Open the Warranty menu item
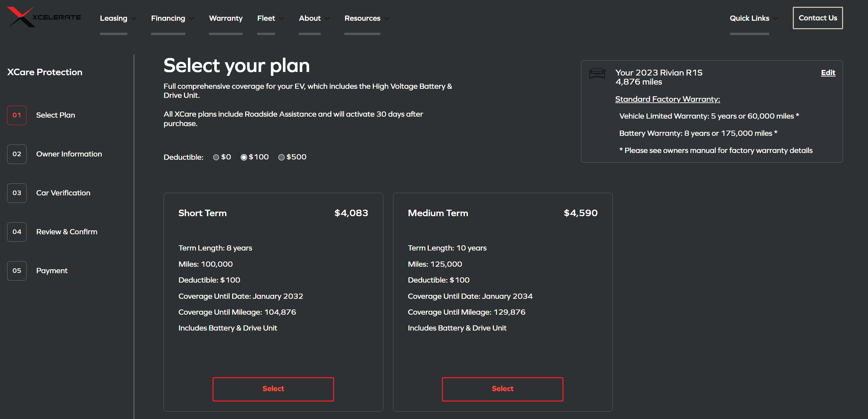 226,18
